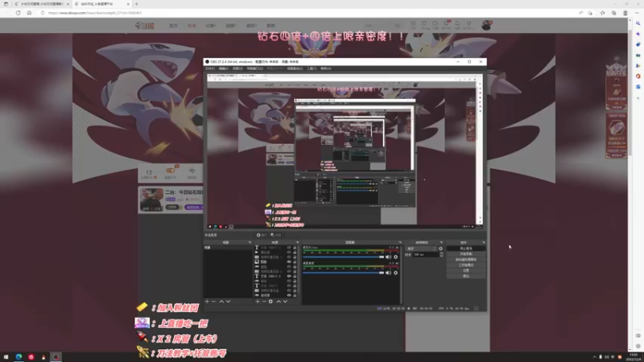Viewport: 644px width, 362px height.
Task: Toggle the orange switch on the Douyu page
Action: coord(171,171)
